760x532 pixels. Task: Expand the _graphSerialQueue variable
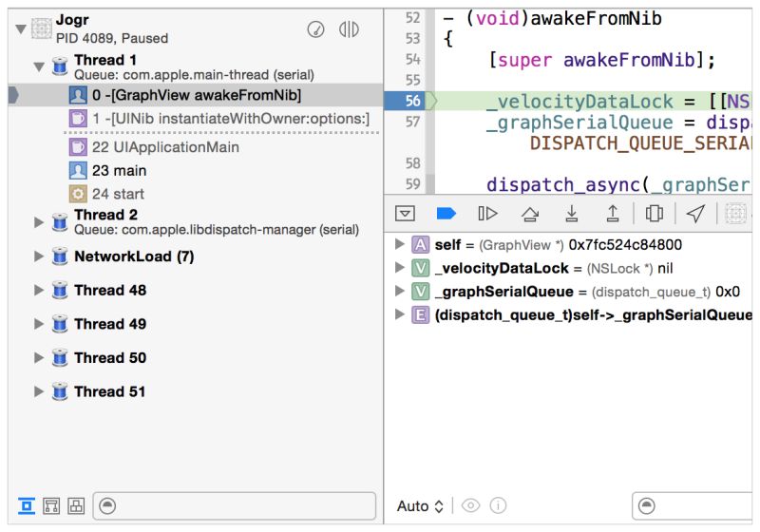point(399,291)
